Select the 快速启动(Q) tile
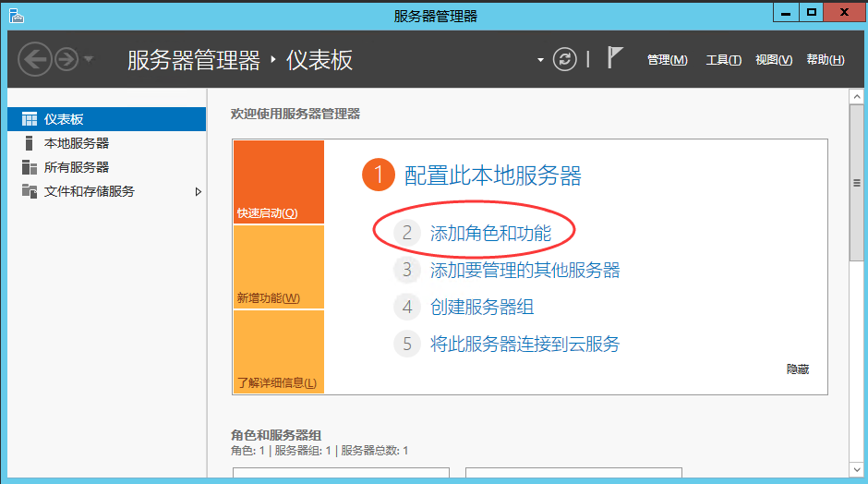The height and width of the screenshot is (484, 868). click(x=279, y=182)
